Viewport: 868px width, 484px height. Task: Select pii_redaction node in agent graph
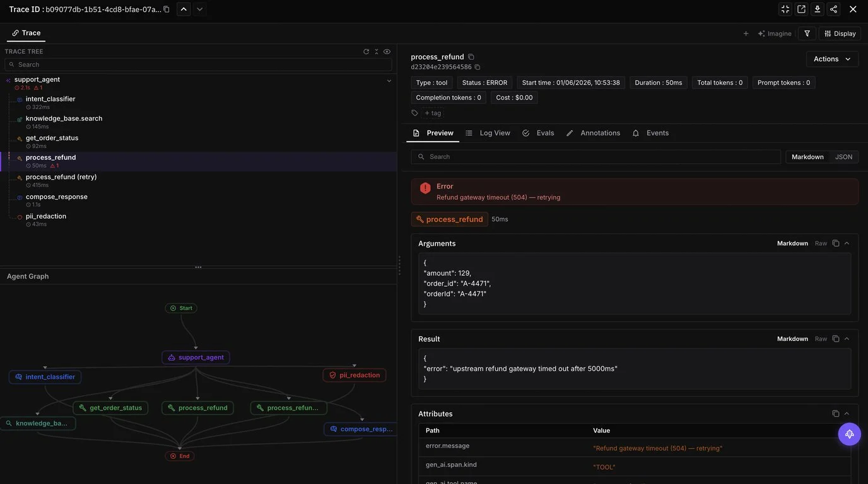click(x=355, y=375)
